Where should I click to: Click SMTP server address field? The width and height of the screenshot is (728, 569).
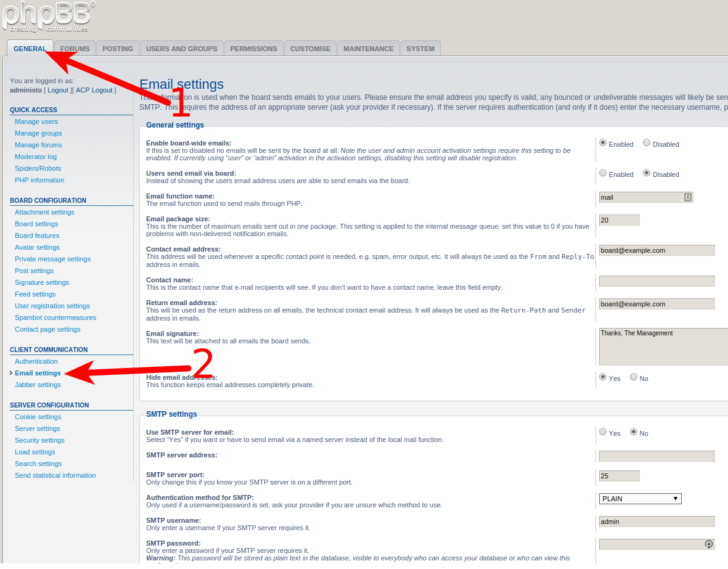656,456
